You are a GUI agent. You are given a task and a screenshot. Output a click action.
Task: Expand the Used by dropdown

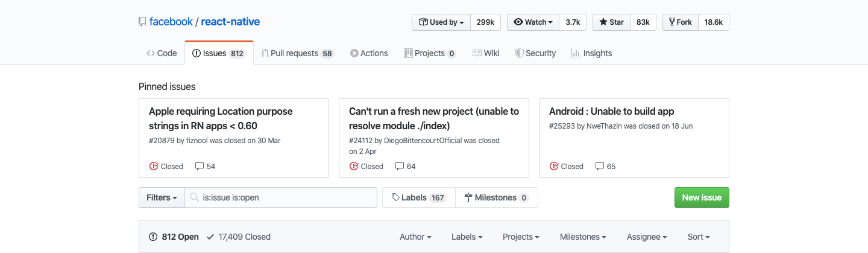pyautogui.click(x=441, y=22)
